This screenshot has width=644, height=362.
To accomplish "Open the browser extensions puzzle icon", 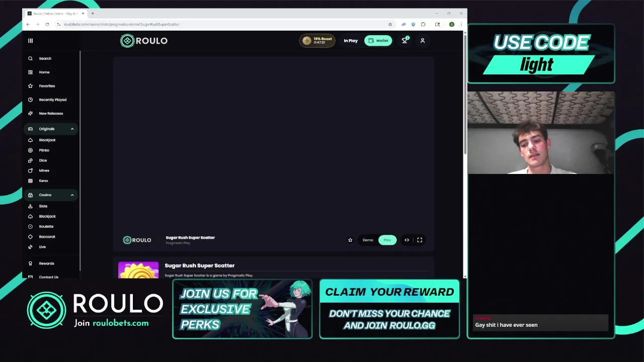I will [x=423, y=24].
